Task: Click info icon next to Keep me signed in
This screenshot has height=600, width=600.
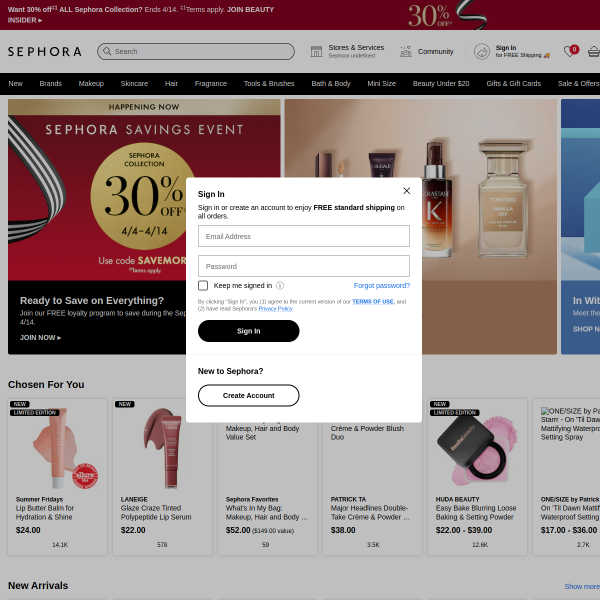Action: (280, 285)
